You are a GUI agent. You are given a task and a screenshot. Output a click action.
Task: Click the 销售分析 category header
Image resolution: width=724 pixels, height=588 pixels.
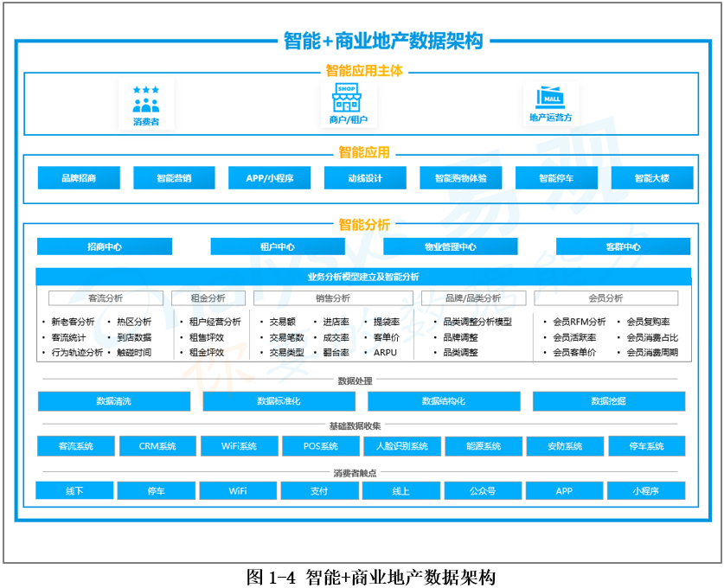[x=333, y=298]
